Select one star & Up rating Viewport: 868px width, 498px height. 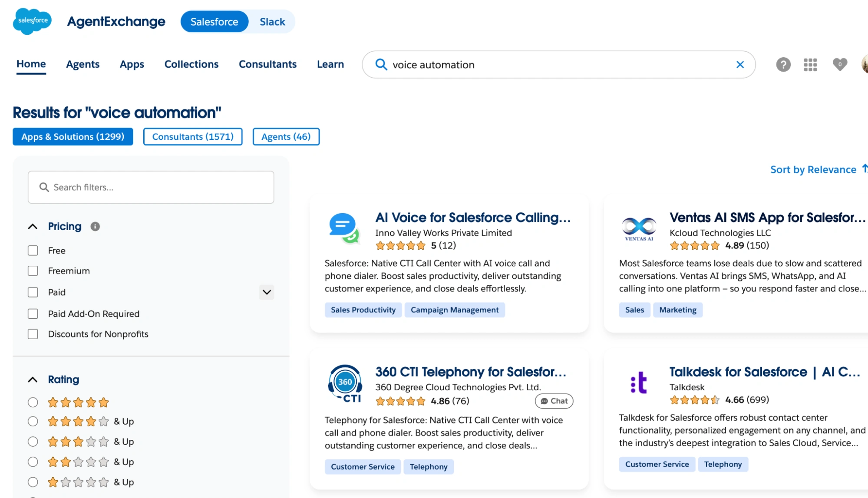pyautogui.click(x=33, y=482)
